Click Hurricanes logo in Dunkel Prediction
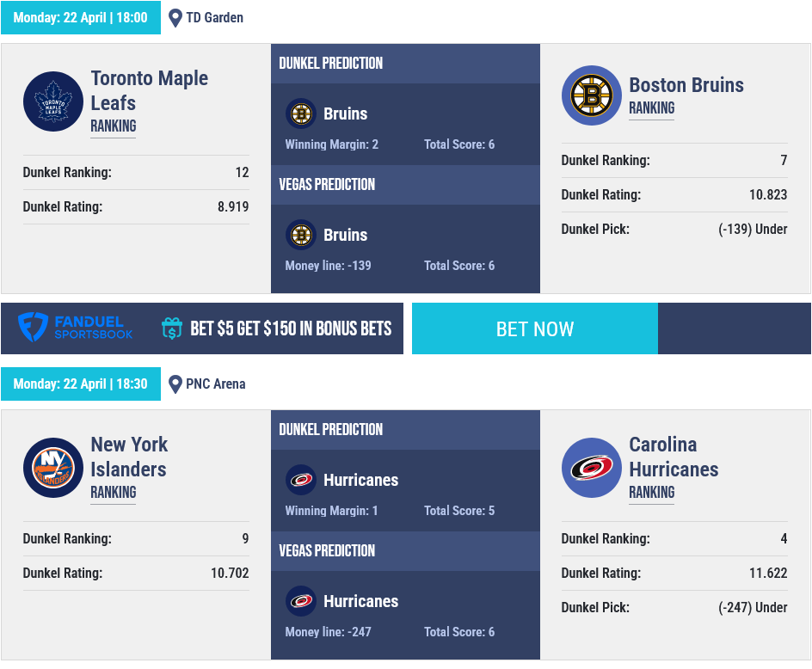This screenshot has height=669, width=812. point(301,480)
